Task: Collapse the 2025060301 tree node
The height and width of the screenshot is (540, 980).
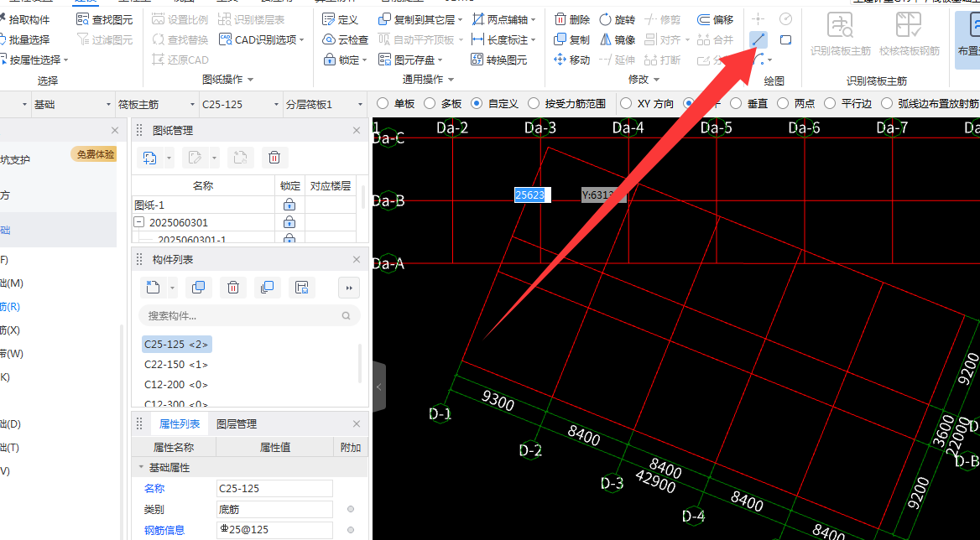Action: [138, 222]
